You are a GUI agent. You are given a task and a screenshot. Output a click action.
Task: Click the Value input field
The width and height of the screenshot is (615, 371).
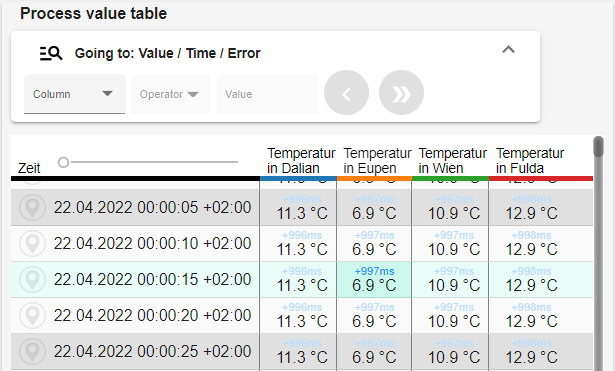tap(267, 94)
